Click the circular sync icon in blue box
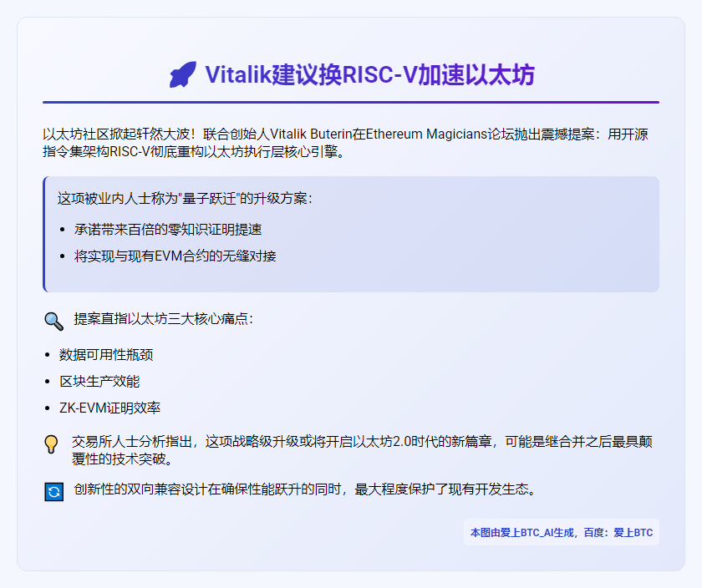The width and height of the screenshot is (702, 588). tap(53, 491)
